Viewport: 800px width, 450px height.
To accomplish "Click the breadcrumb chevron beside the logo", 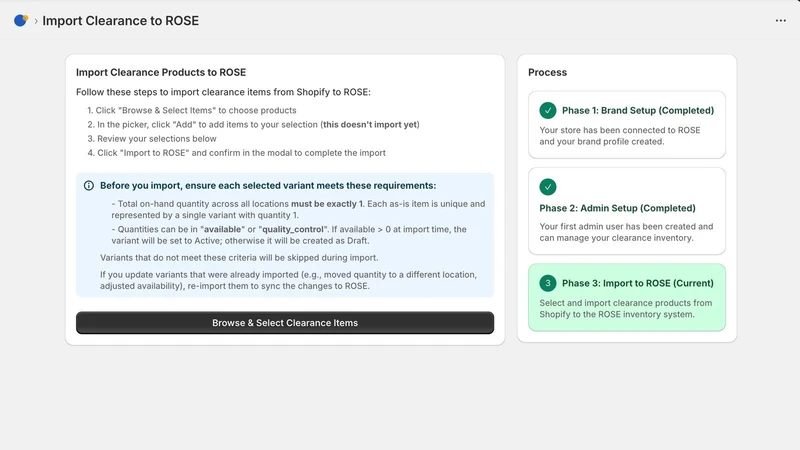I will click(36, 21).
